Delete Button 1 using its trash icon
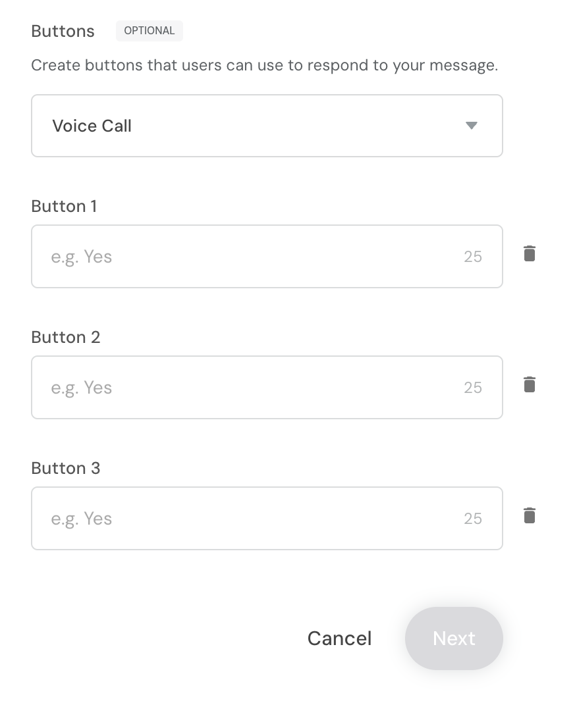The image size is (577, 728). (x=529, y=254)
